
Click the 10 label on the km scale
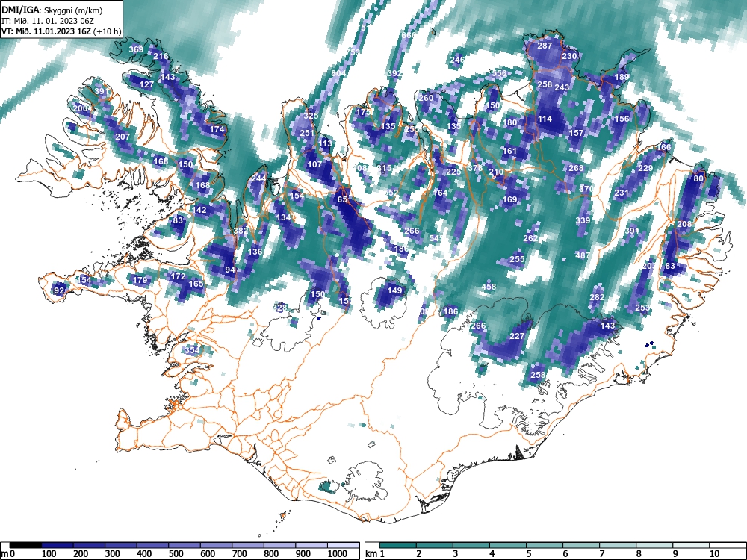click(x=713, y=554)
